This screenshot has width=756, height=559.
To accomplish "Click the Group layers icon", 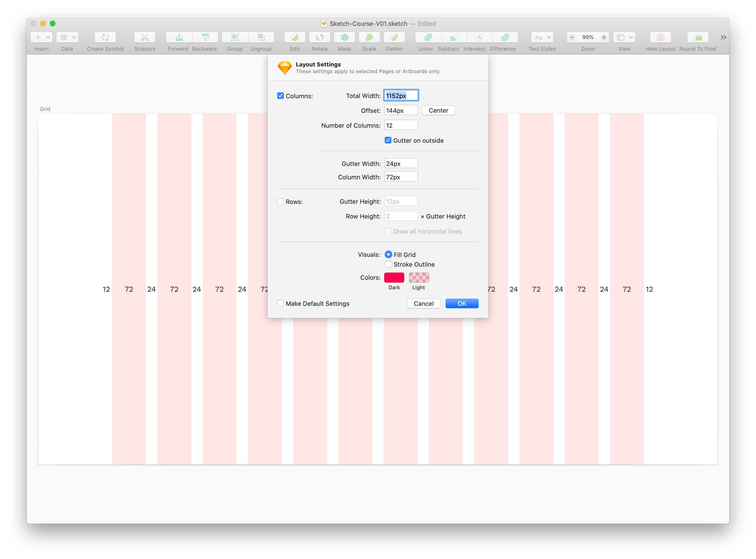I will (x=235, y=37).
